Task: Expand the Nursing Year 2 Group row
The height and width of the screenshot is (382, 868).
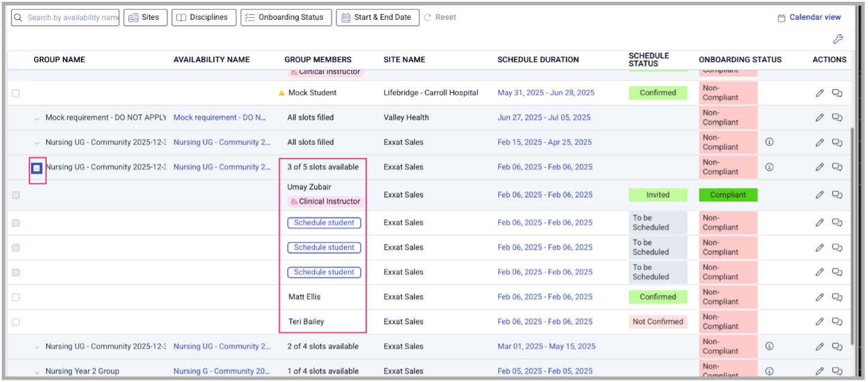Action: 36,372
